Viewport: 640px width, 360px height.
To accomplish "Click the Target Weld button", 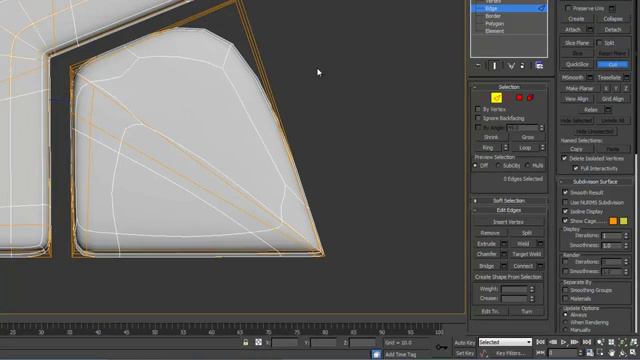I will [x=526, y=254].
